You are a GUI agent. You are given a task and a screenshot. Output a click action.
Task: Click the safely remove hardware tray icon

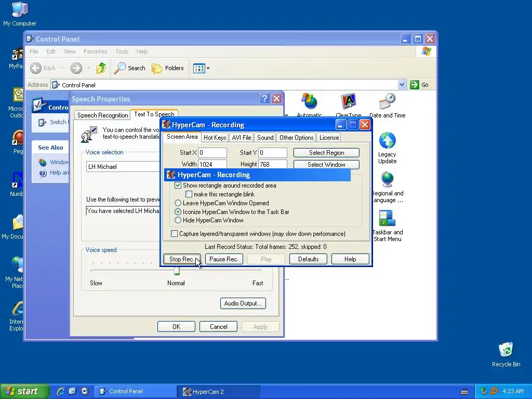pyautogui.click(x=484, y=391)
